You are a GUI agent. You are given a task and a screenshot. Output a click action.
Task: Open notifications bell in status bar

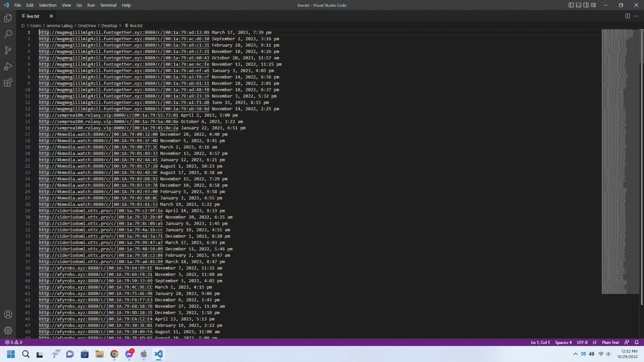coord(637,343)
